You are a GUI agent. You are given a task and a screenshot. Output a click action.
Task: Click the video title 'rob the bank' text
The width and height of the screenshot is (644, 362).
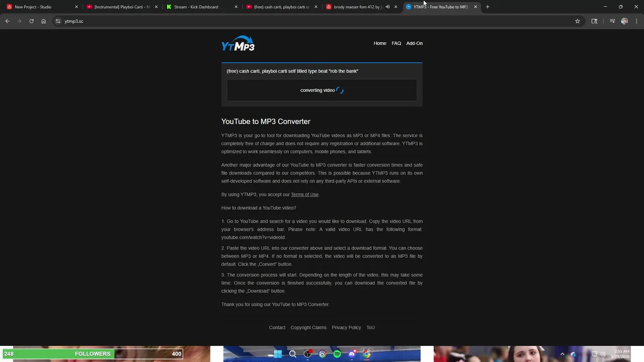(292, 71)
